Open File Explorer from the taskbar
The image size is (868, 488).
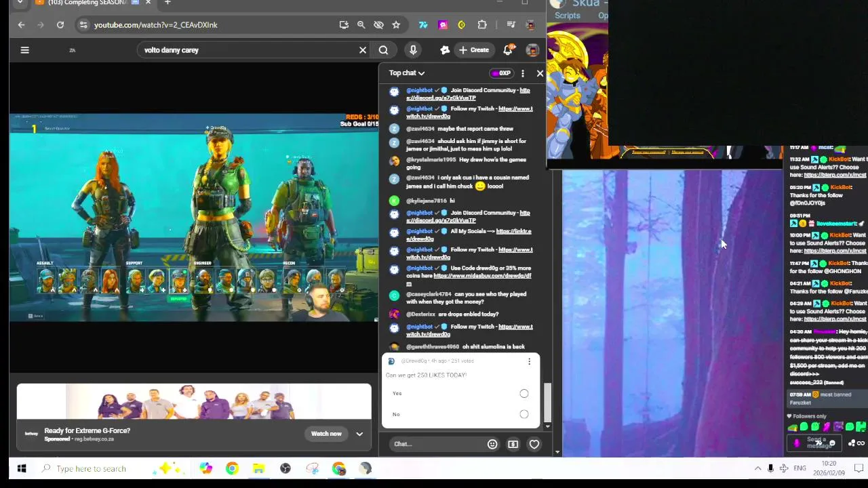point(258,468)
